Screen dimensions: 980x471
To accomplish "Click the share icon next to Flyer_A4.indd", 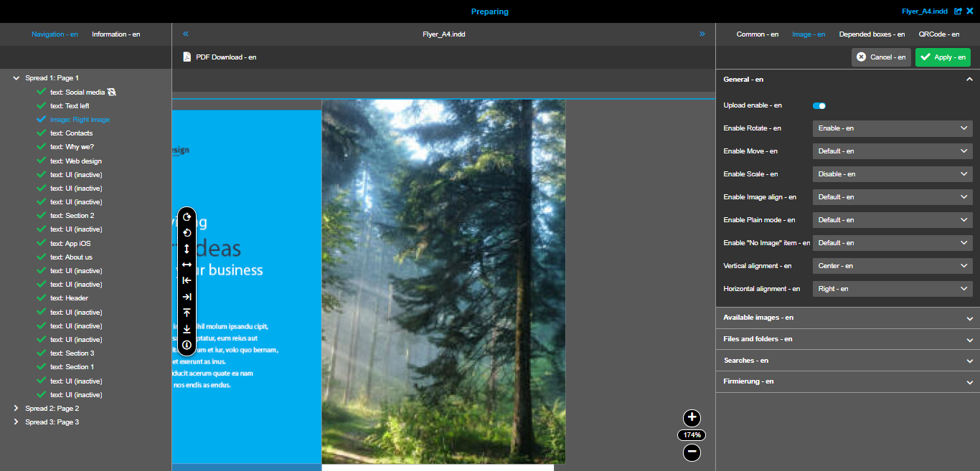I will [x=958, y=11].
